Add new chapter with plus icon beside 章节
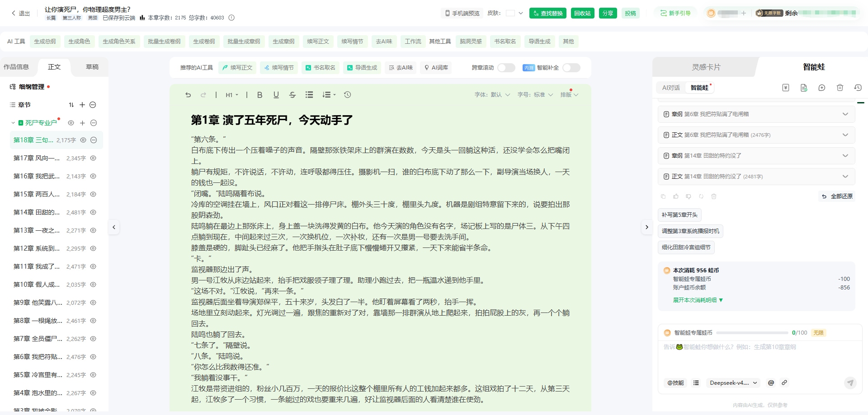868x415 pixels. (82, 105)
